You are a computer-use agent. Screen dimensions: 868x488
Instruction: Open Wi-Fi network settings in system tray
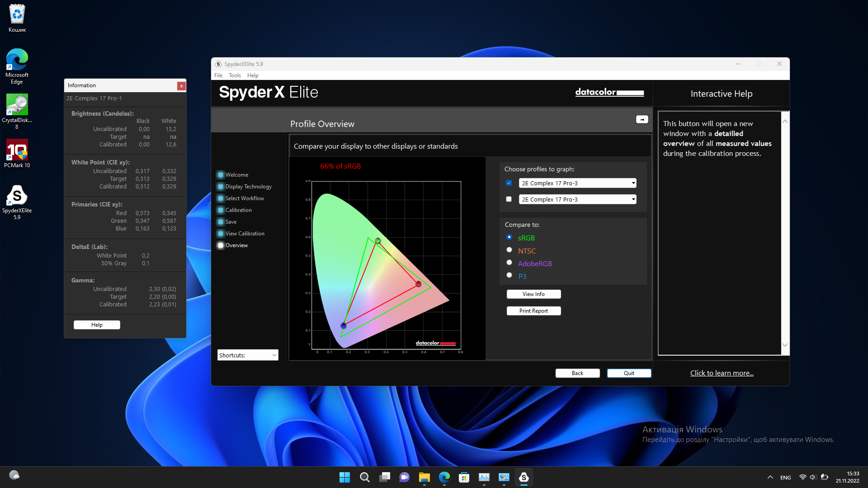coord(802,477)
